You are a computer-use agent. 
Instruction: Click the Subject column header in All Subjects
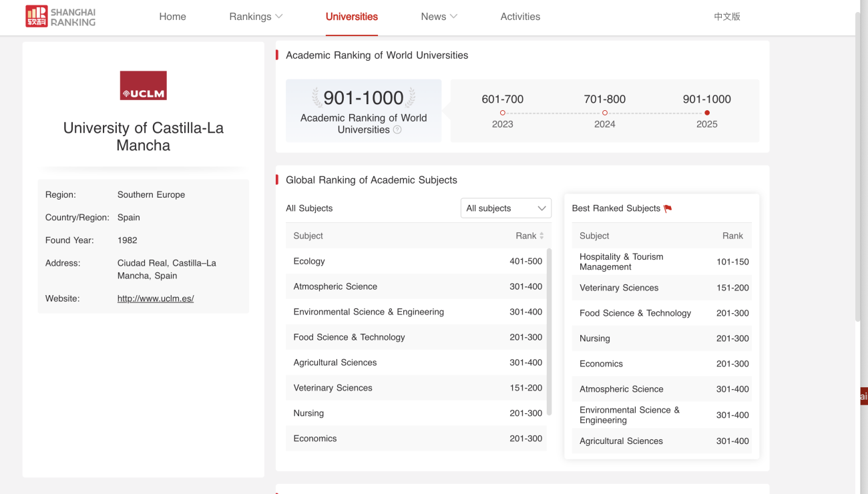click(x=308, y=236)
